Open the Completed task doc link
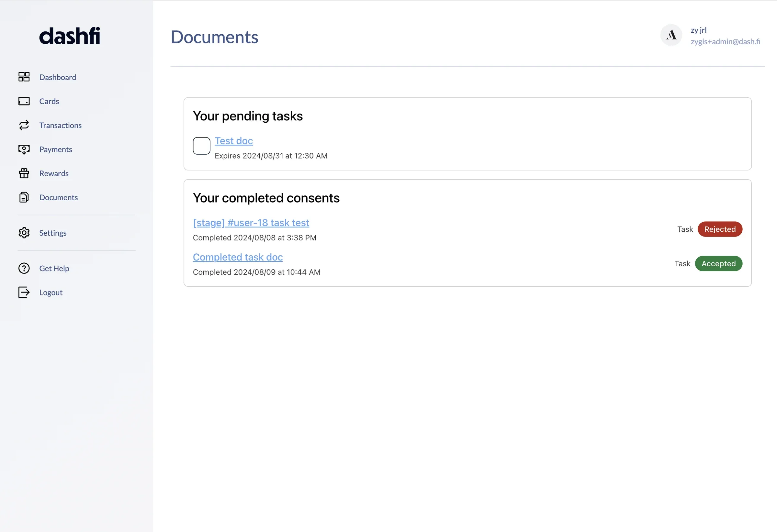The height and width of the screenshot is (532, 777). [x=238, y=257]
